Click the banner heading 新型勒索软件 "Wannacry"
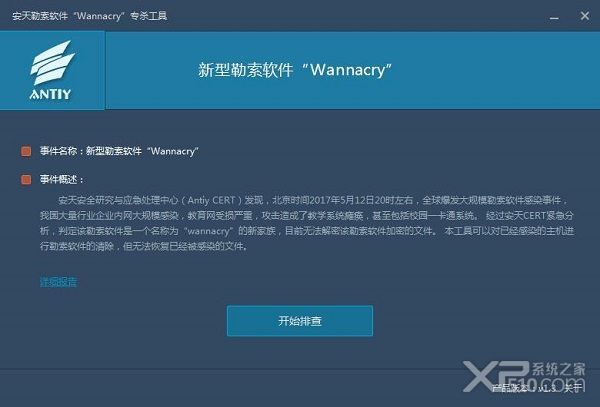The width and height of the screenshot is (600, 407). point(295,70)
